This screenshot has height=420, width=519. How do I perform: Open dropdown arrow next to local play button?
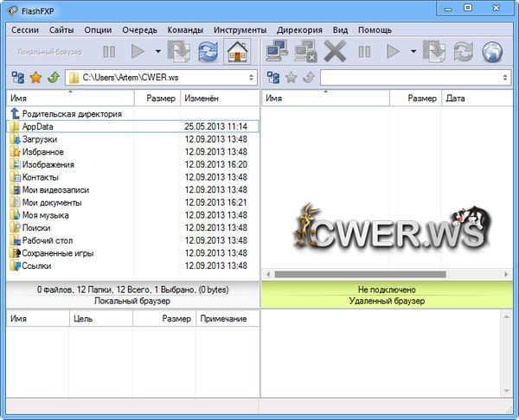click(x=159, y=52)
